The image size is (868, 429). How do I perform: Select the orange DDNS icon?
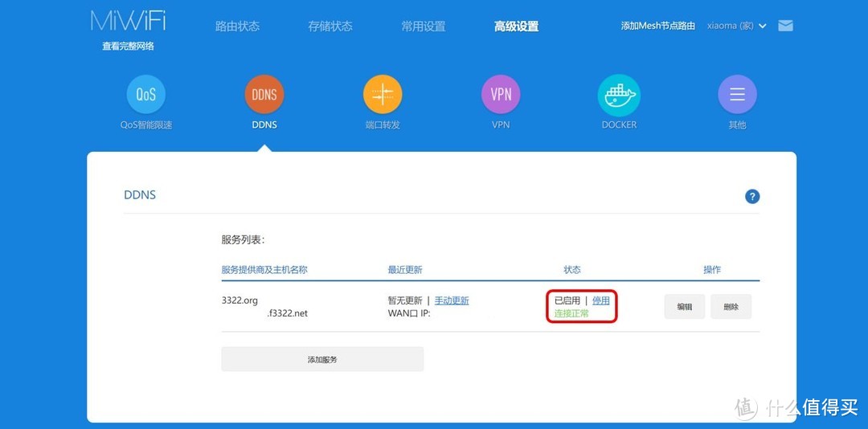pos(264,95)
